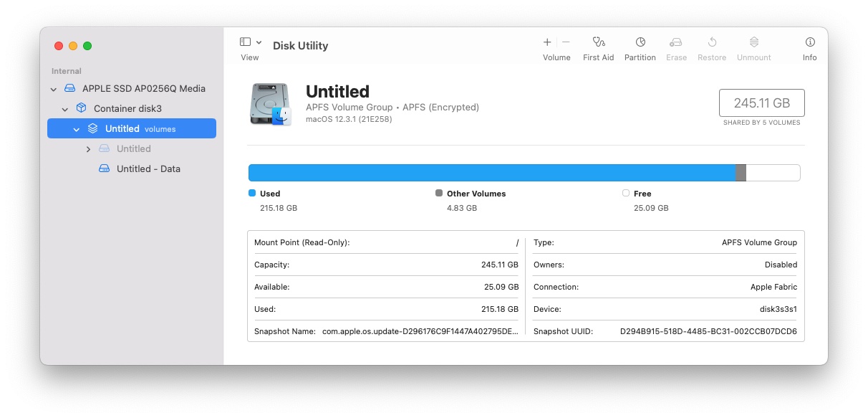Click the remove volume minus button
Viewport: 868px width, 418px height.
[566, 43]
